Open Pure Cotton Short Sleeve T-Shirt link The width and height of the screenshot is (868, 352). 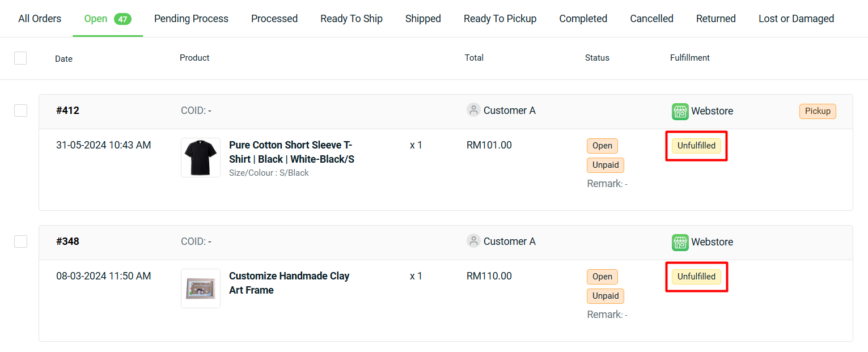pyautogui.click(x=291, y=152)
